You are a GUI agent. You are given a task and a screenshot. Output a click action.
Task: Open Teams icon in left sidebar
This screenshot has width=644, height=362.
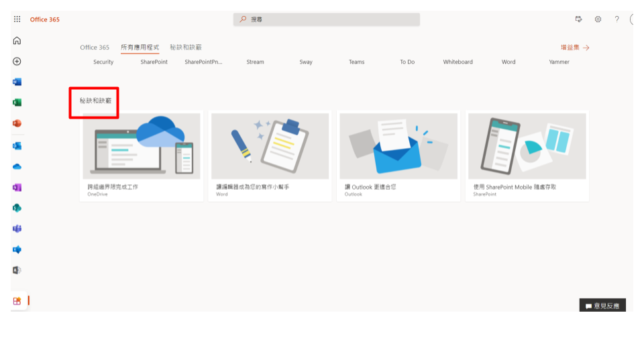(x=17, y=229)
